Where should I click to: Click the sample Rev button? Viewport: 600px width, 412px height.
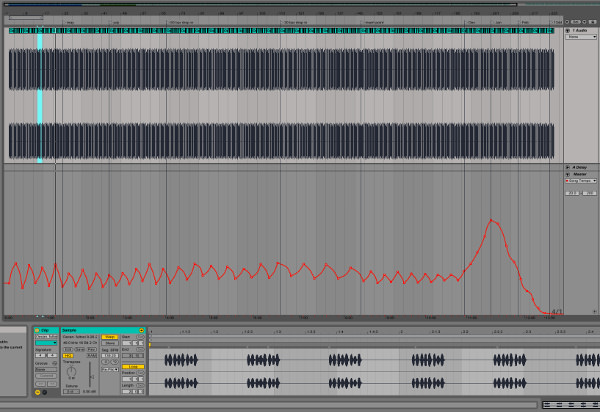pos(92,350)
